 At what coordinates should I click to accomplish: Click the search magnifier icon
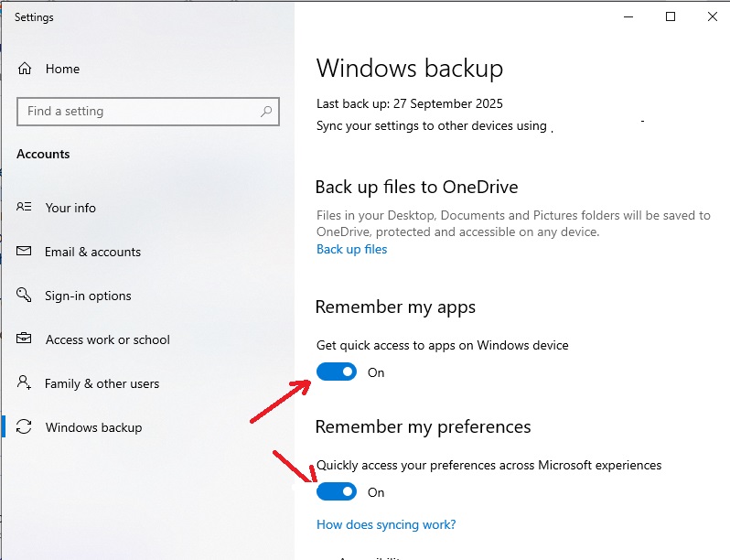tap(266, 112)
